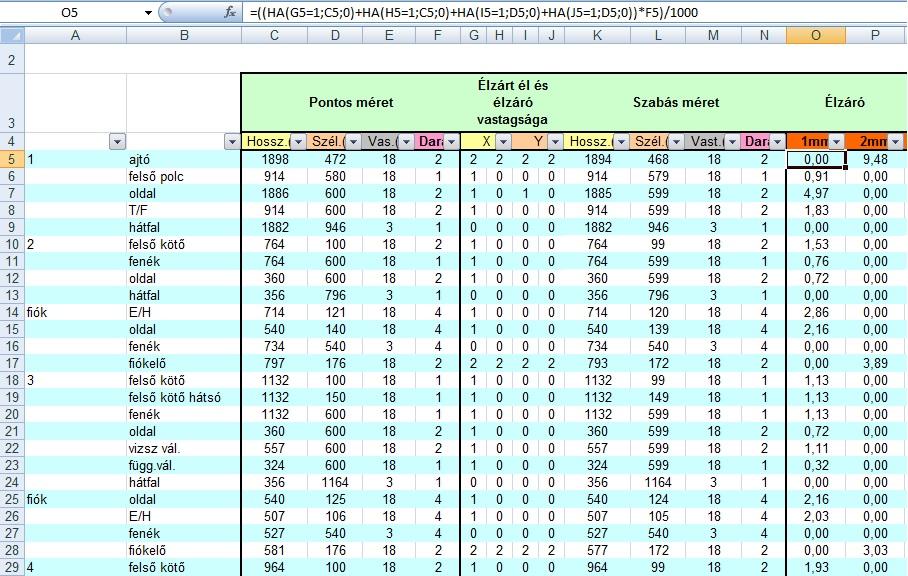Viewport: 908px width, 576px height.
Task: Select the 1886 cell in row 7
Action: tap(274, 193)
